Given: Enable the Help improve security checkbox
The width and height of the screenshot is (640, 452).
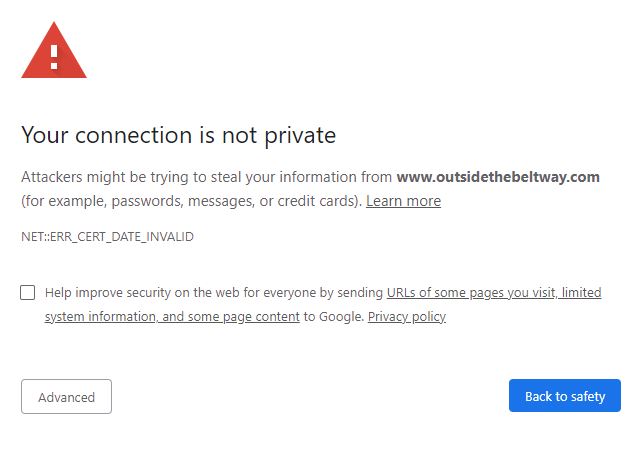Looking at the screenshot, I should click(28, 292).
